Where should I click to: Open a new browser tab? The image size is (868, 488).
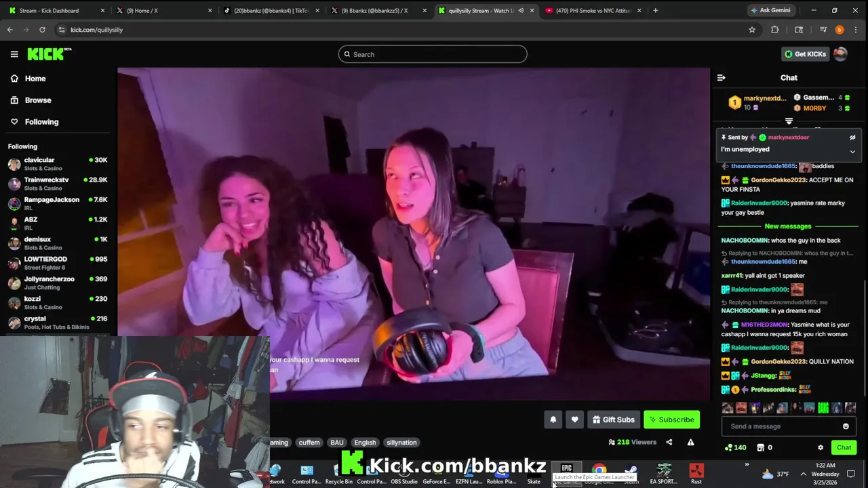(655, 11)
